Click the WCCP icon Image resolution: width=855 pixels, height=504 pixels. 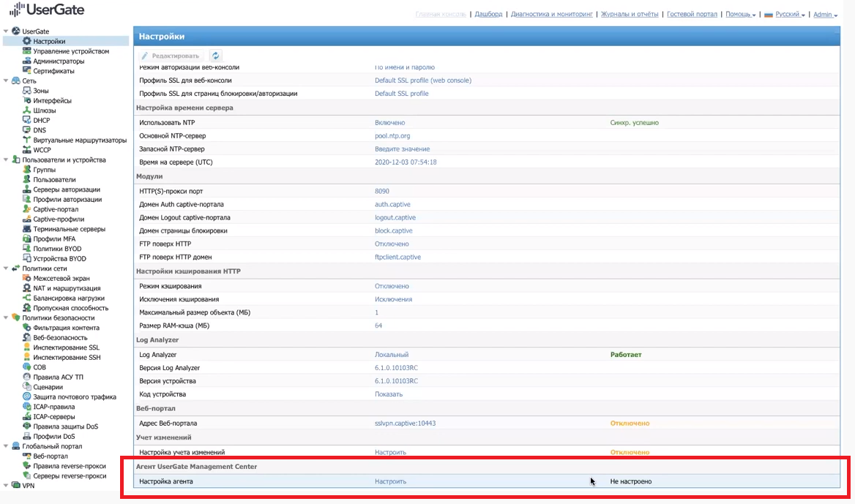26,149
